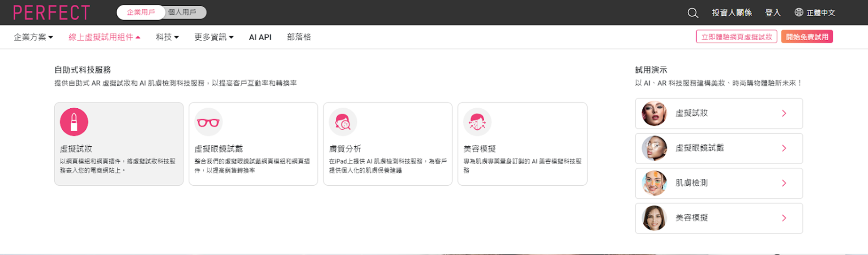Viewport: 868px width, 255px height.
Task: Click the glasses 虛擬眼鏡試戴 icon
Action: click(208, 122)
